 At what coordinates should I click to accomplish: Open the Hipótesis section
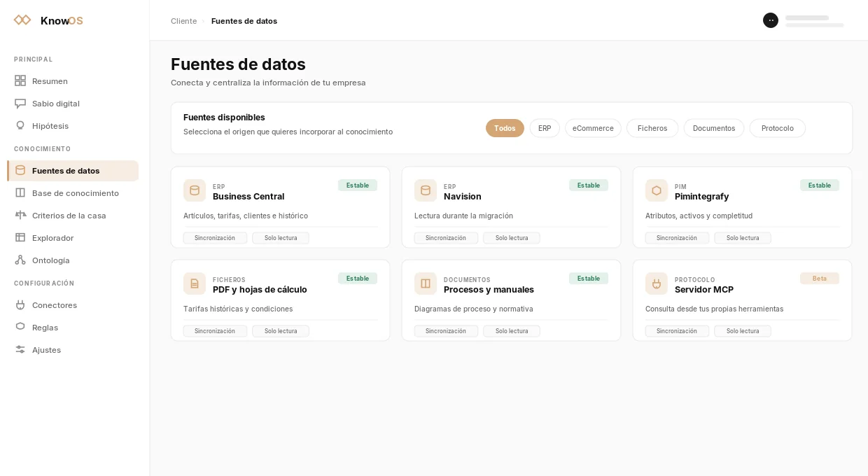coord(73,125)
